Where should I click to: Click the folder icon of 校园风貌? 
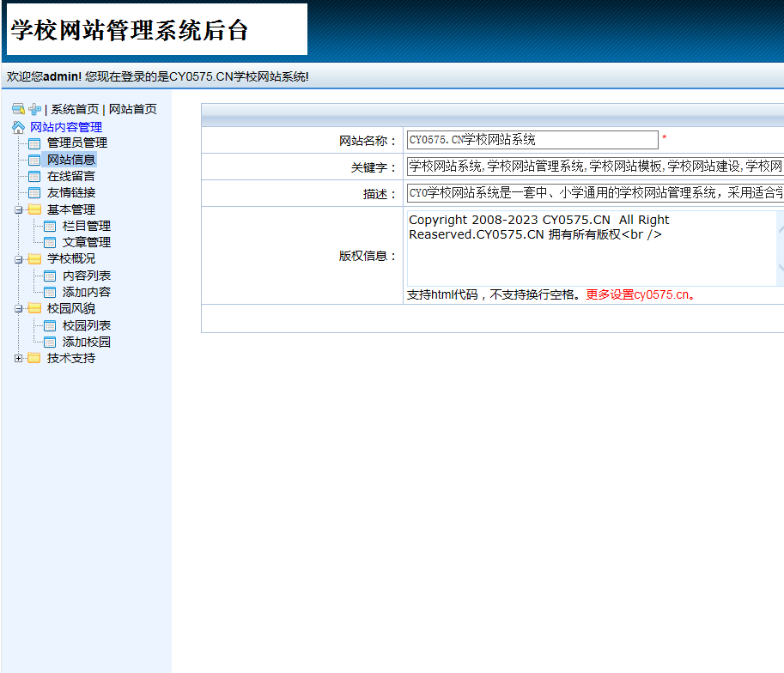[34, 308]
